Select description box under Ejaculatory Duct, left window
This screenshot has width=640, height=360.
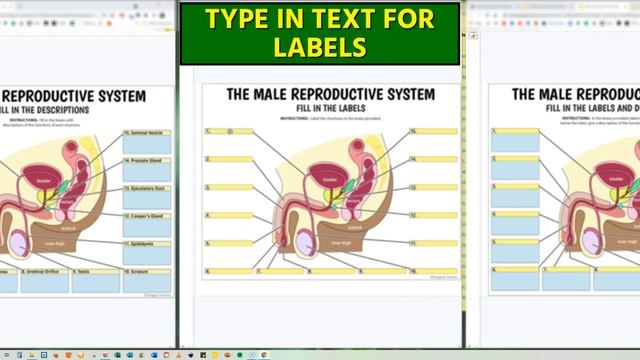pyautogui.click(x=147, y=200)
